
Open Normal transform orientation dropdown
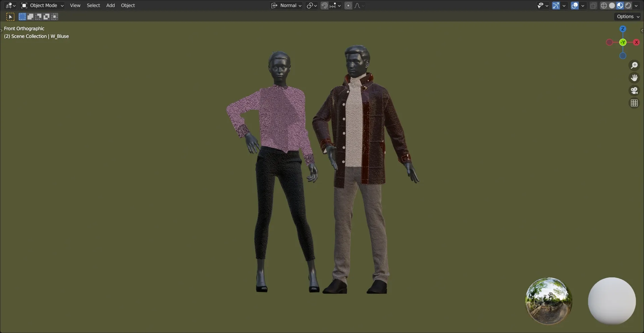[286, 5]
